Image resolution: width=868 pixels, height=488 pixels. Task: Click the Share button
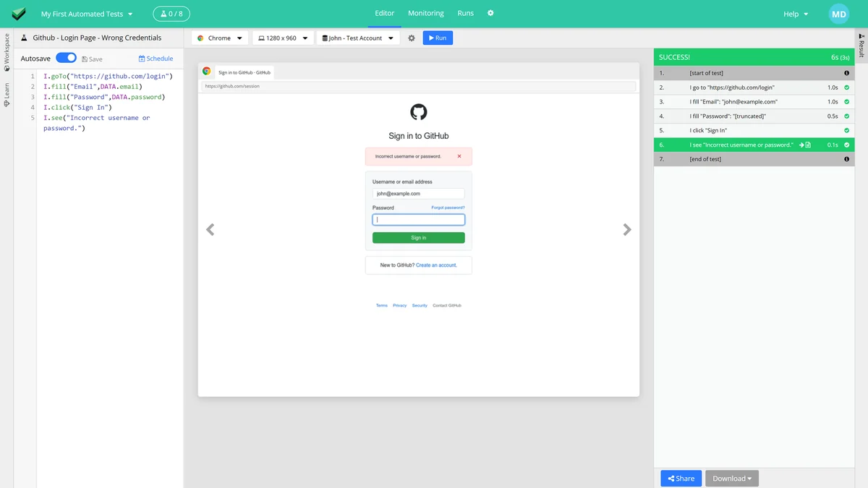point(681,478)
